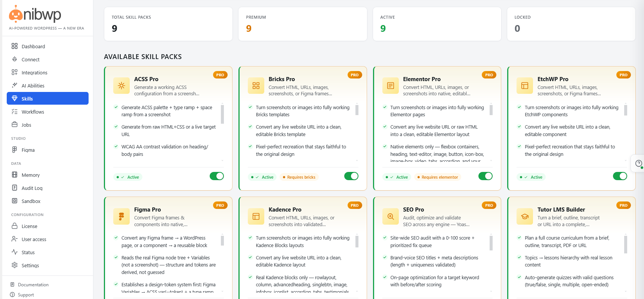Click the Sandbox icon in sidebar
644x299 pixels.
pyautogui.click(x=15, y=201)
